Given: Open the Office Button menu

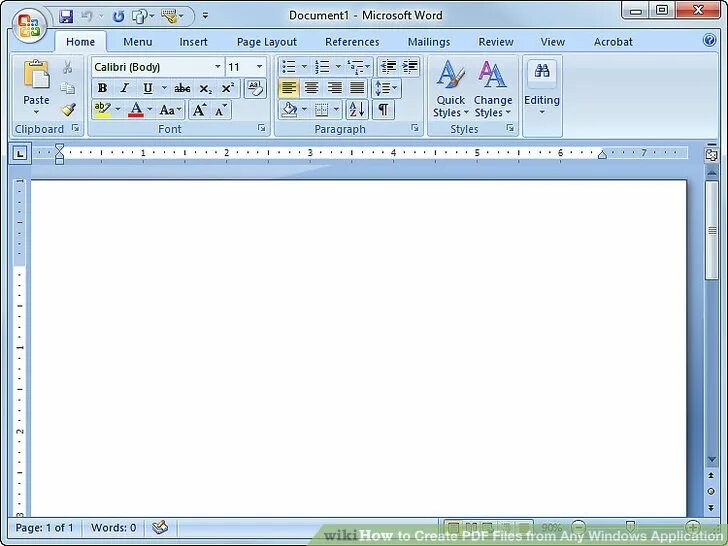Looking at the screenshot, I should pyautogui.click(x=29, y=26).
